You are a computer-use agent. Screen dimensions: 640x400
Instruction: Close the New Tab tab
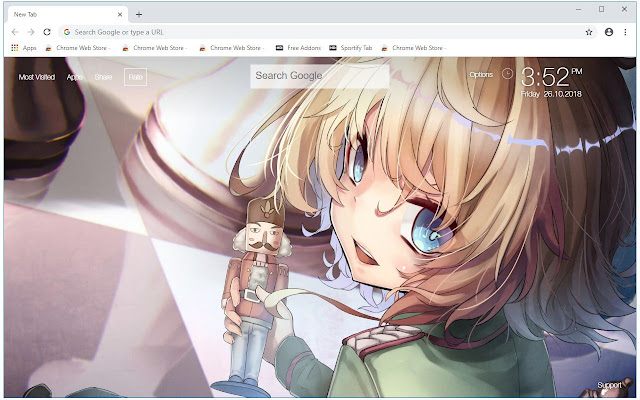point(120,14)
